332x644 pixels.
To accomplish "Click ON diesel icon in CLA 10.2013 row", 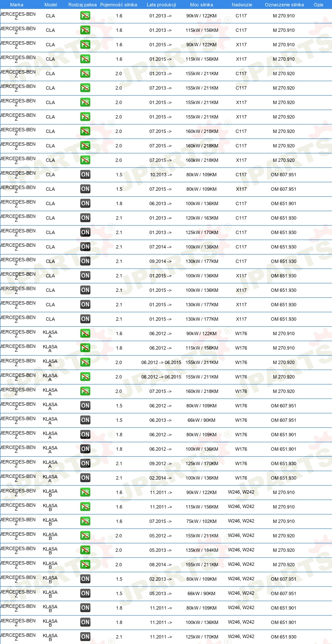I will (x=85, y=175).
